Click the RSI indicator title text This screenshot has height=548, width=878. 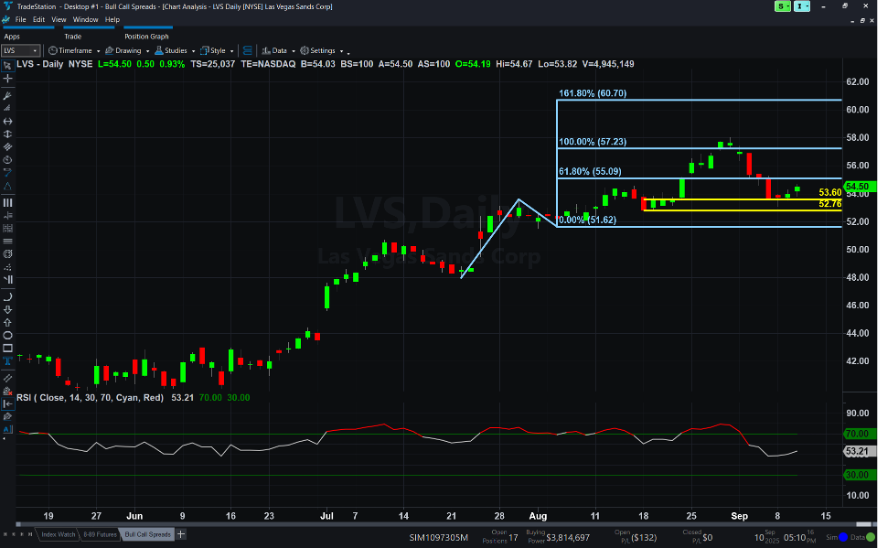point(90,397)
